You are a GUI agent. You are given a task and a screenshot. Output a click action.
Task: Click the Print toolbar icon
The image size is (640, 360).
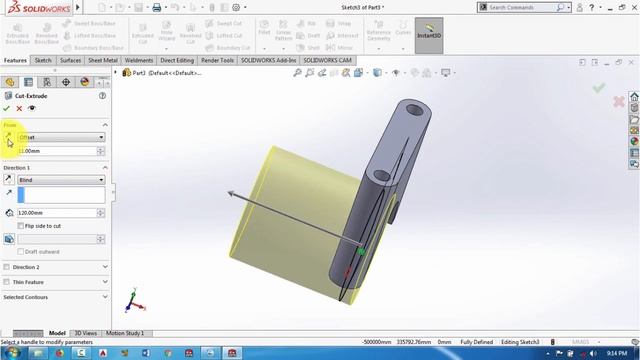click(157, 7)
